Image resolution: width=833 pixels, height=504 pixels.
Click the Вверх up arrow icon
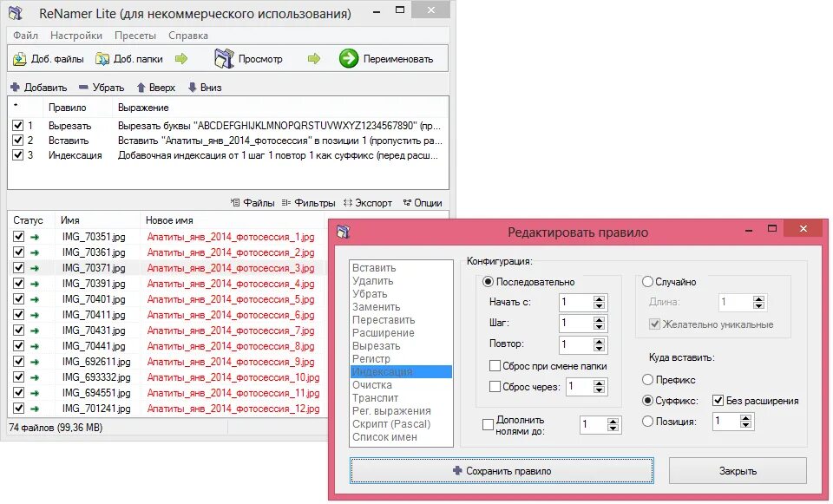pyautogui.click(x=141, y=87)
